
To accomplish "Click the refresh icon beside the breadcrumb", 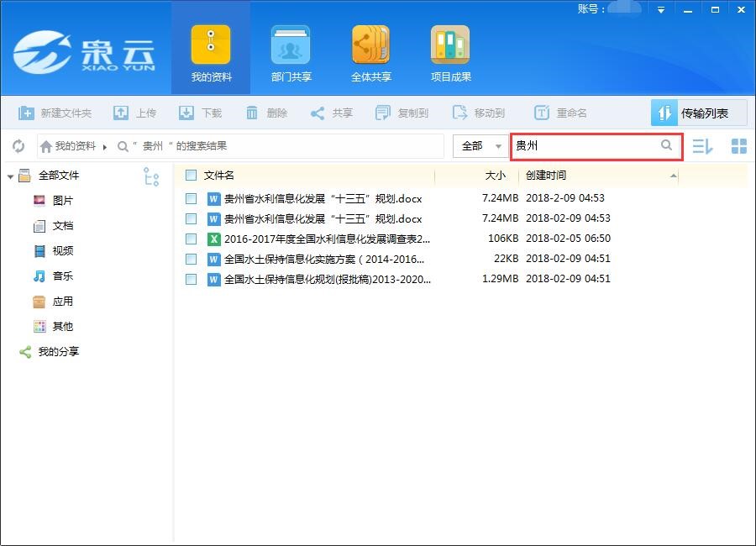I will [x=18, y=146].
